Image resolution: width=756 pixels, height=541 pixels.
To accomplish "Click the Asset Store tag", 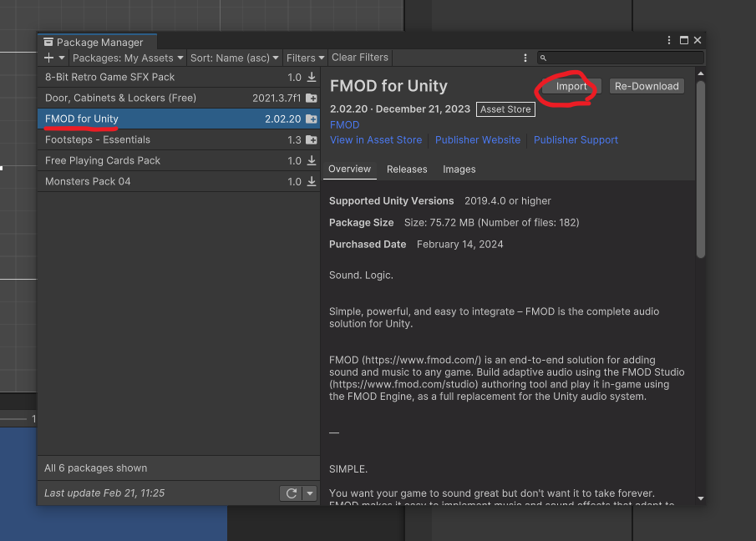I will (x=505, y=109).
